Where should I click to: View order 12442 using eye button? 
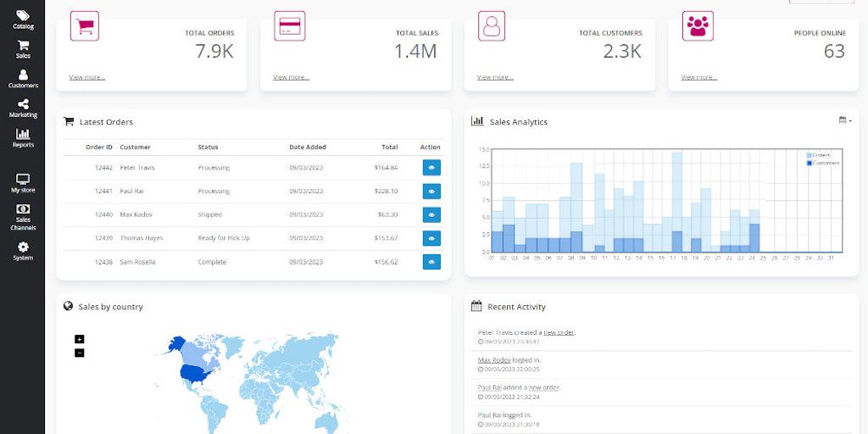click(x=431, y=168)
